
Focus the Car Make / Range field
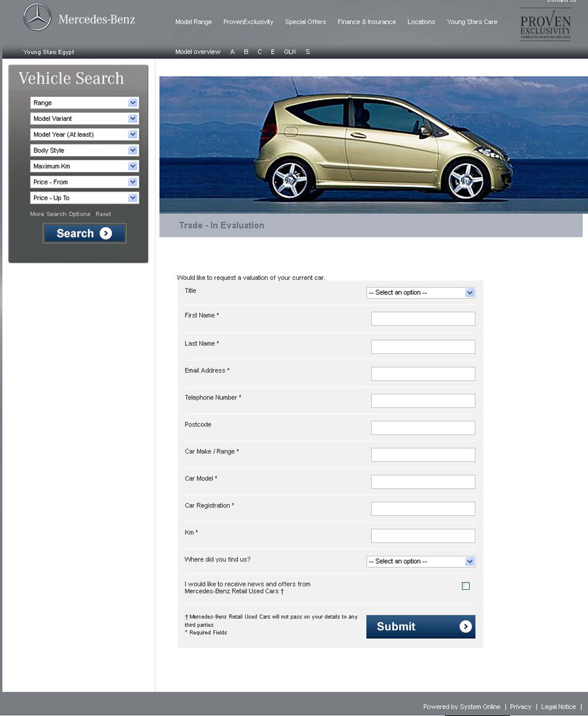coord(423,455)
